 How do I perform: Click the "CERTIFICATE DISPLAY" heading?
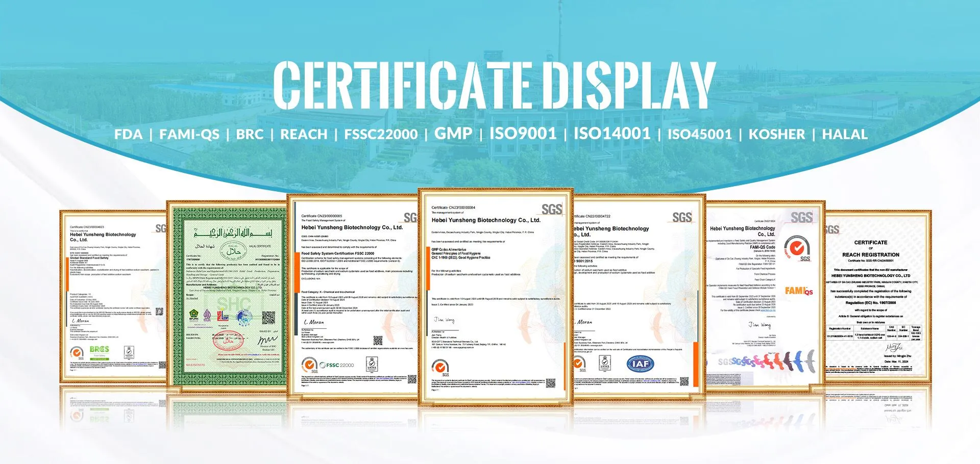494,85
